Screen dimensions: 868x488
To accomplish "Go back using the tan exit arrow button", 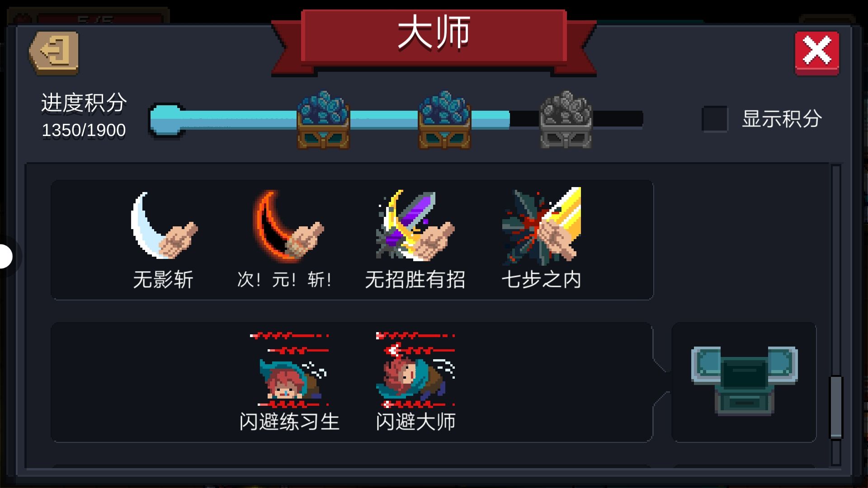I will pos(54,53).
